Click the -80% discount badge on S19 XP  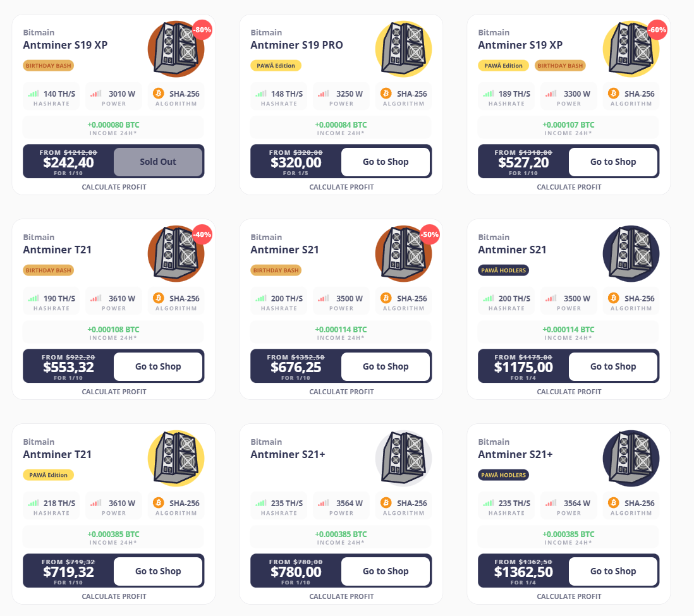point(202,30)
